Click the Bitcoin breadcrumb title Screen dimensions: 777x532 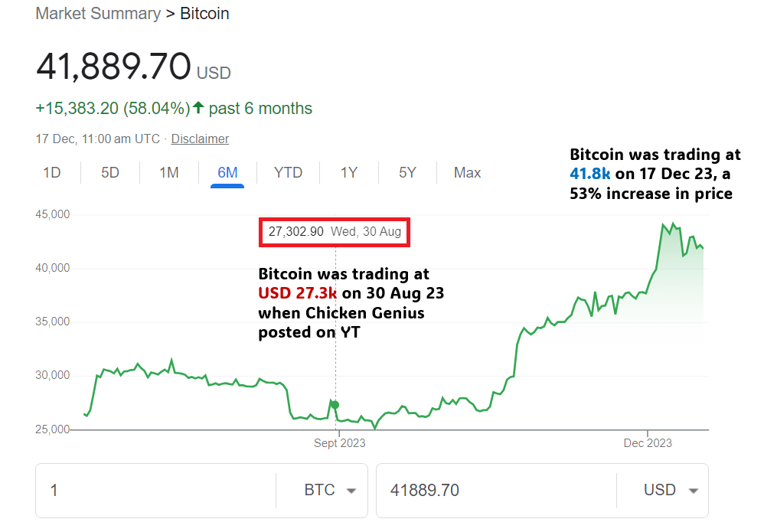click(x=204, y=14)
